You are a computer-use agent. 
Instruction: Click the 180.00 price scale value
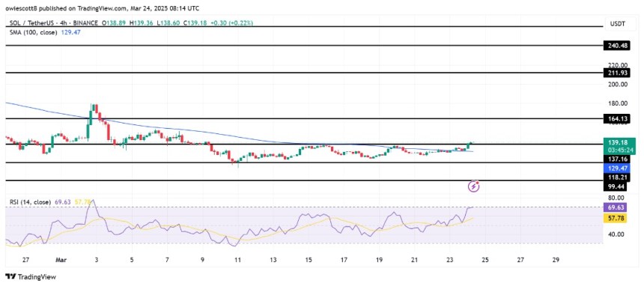(x=618, y=103)
